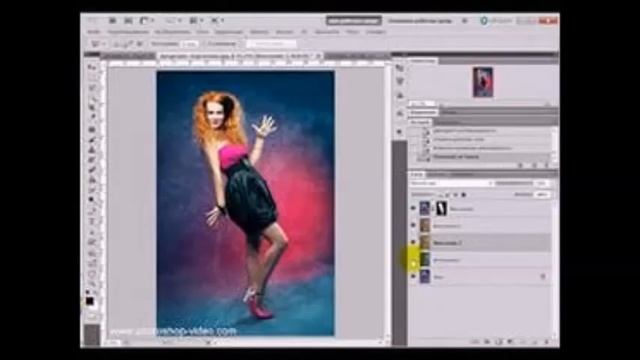Select the Eraser tool

coord(92,170)
